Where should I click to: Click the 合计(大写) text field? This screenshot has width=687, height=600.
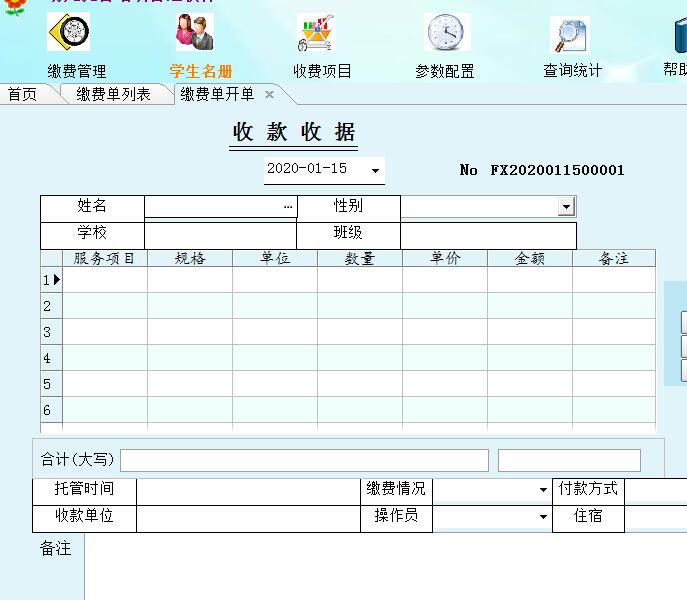[x=305, y=460]
